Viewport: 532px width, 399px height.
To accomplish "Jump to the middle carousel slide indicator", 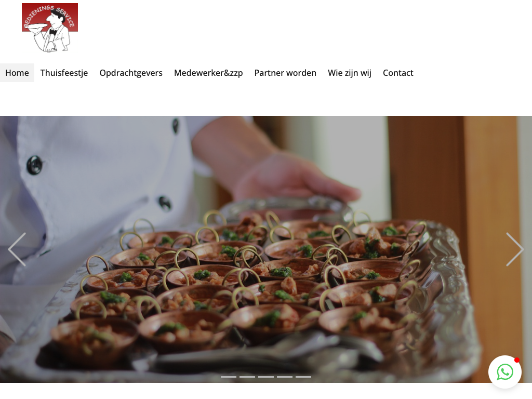I will point(266,377).
